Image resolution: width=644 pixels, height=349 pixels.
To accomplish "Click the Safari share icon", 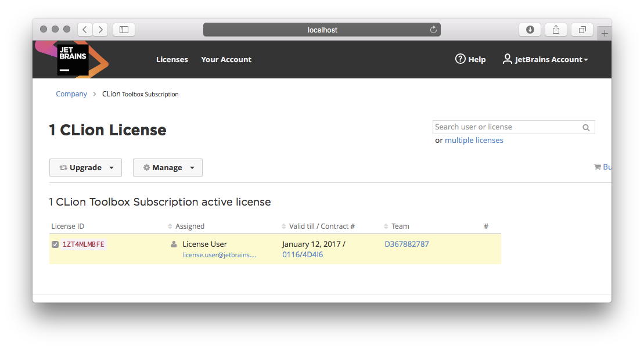I will tap(556, 30).
